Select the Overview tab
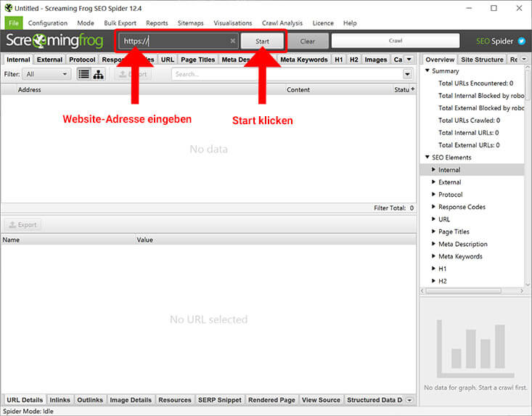The height and width of the screenshot is (416, 532). click(440, 60)
